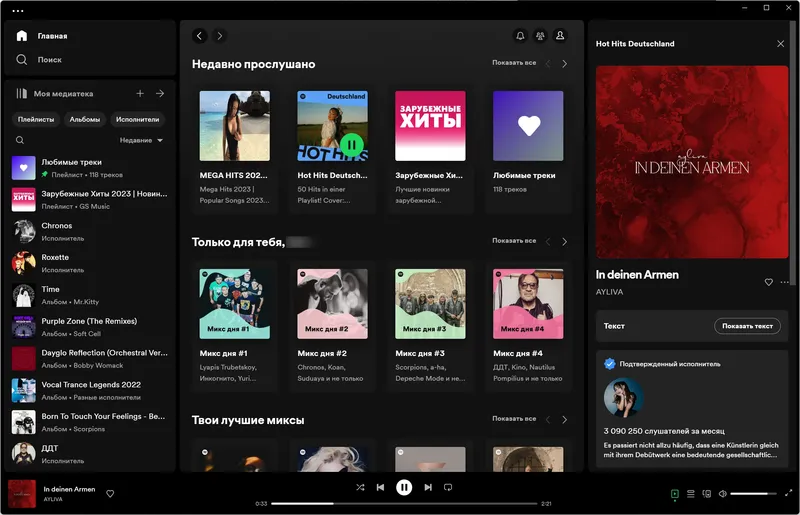Open the AYLIVA artist link in the right panel
The width and height of the screenshot is (800, 515).
(609, 292)
